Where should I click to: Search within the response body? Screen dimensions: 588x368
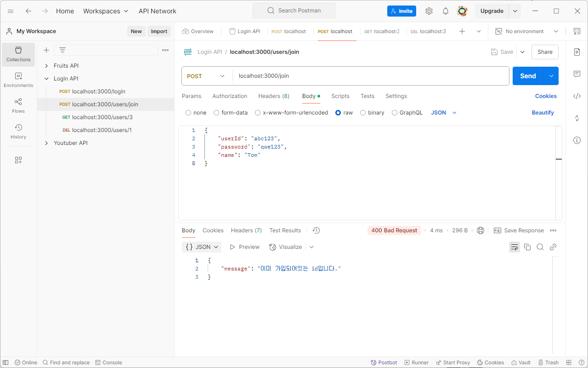[x=540, y=247]
